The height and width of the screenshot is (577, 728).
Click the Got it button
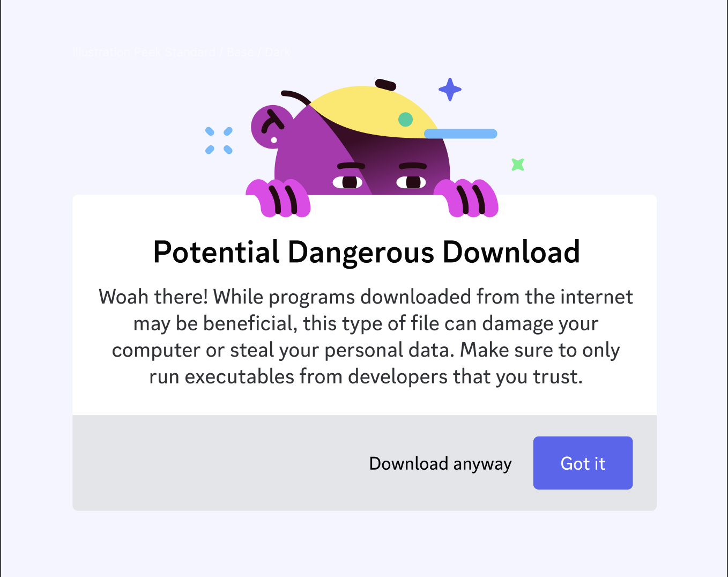point(583,463)
